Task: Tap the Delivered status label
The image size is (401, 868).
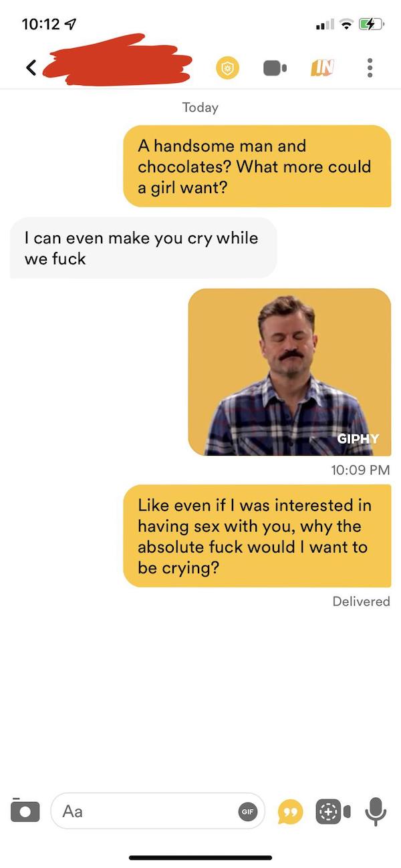Action: click(361, 601)
